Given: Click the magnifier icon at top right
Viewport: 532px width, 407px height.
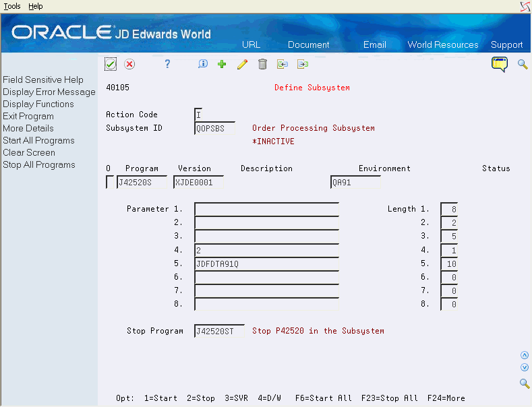Looking at the screenshot, I should 523,64.
